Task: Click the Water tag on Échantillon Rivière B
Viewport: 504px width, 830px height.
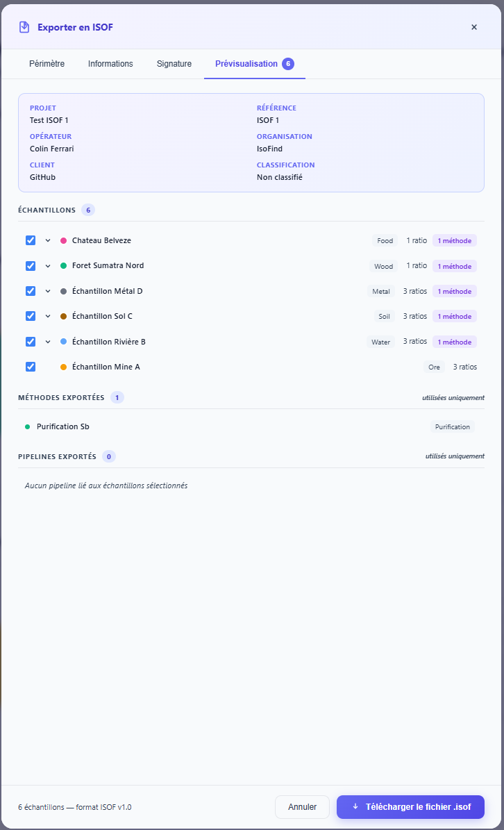Action: click(380, 342)
